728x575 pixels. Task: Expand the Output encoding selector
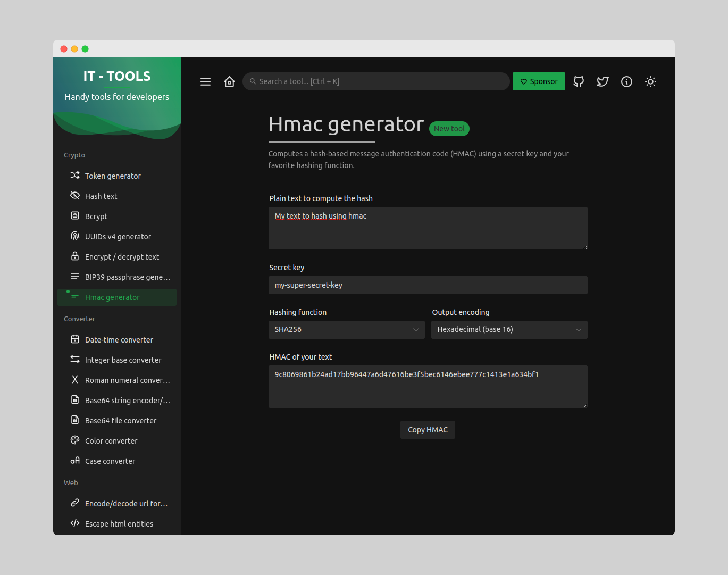508,329
